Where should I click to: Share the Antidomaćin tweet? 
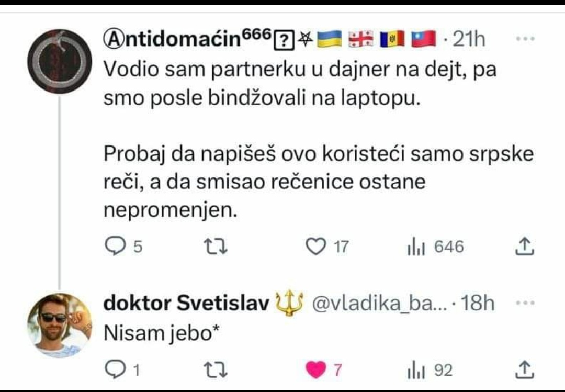524,247
